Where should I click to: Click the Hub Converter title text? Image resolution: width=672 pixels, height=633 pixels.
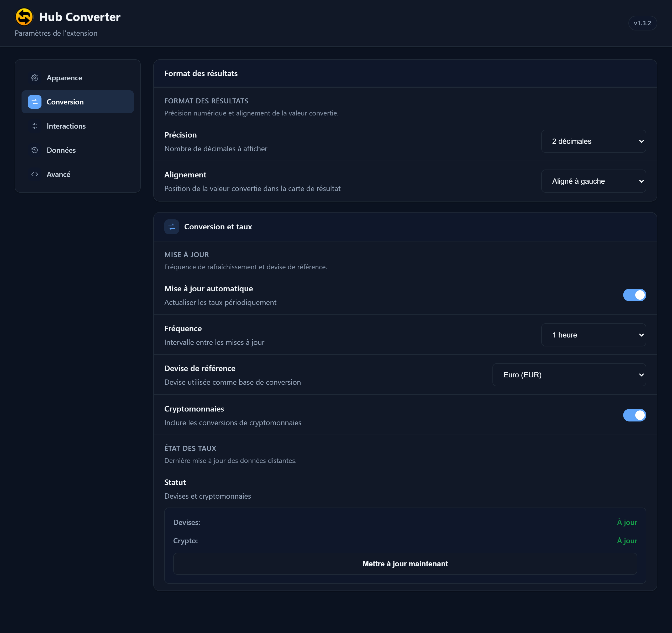(x=80, y=17)
